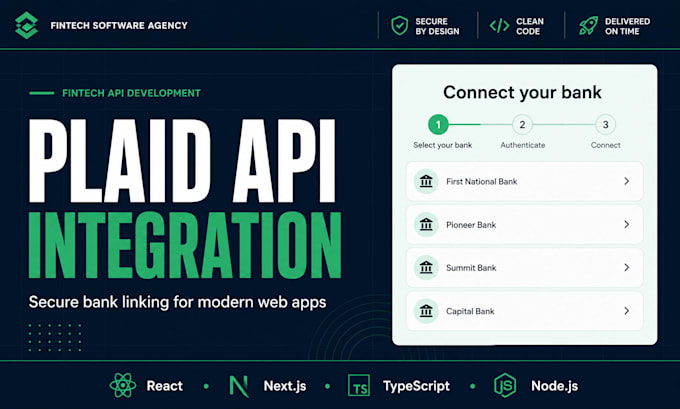Open the Pioneer Bank row chevron
Viewport: 680px width, 409px height.
pyautogui.click(x=626, y=224)
